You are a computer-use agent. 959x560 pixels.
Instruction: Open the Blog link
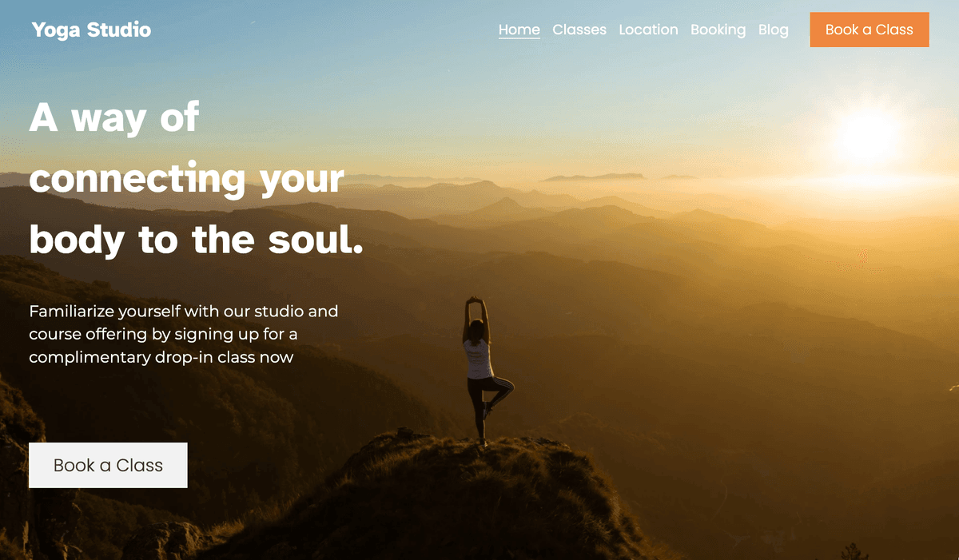coord(774,30)
